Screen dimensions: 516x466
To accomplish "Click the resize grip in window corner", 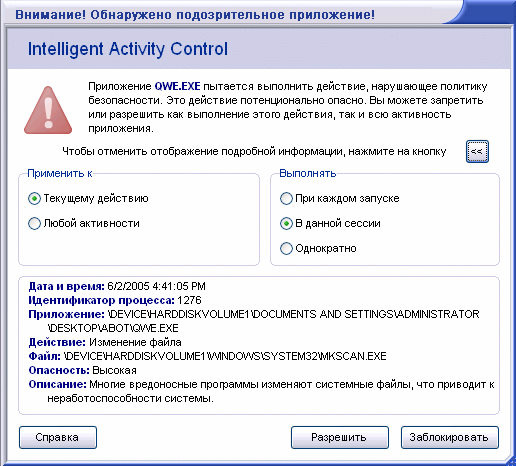I will coord(510,461).
